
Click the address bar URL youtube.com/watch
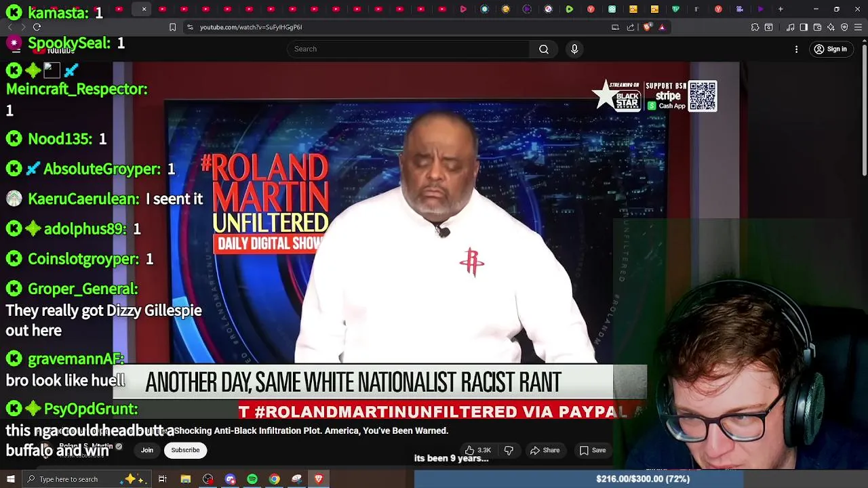(251, 27)
